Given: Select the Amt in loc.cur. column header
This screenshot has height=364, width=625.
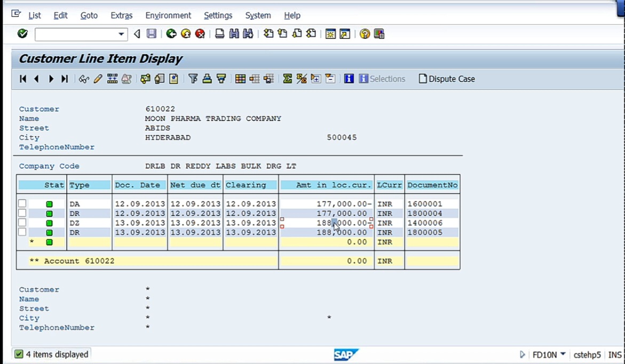Looking at the screenshot, I should (x=327, y=185).
